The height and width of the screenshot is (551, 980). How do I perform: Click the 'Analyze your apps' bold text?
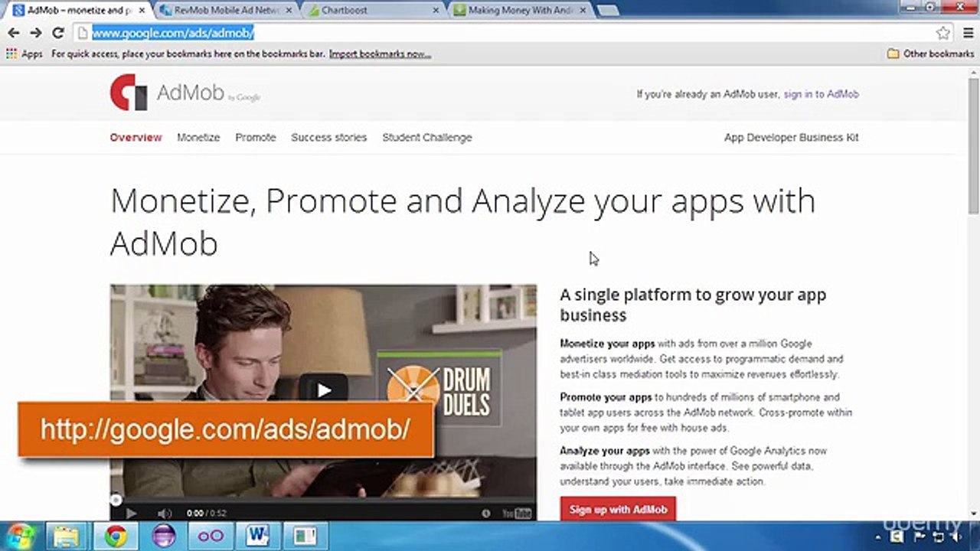[604, 451]
